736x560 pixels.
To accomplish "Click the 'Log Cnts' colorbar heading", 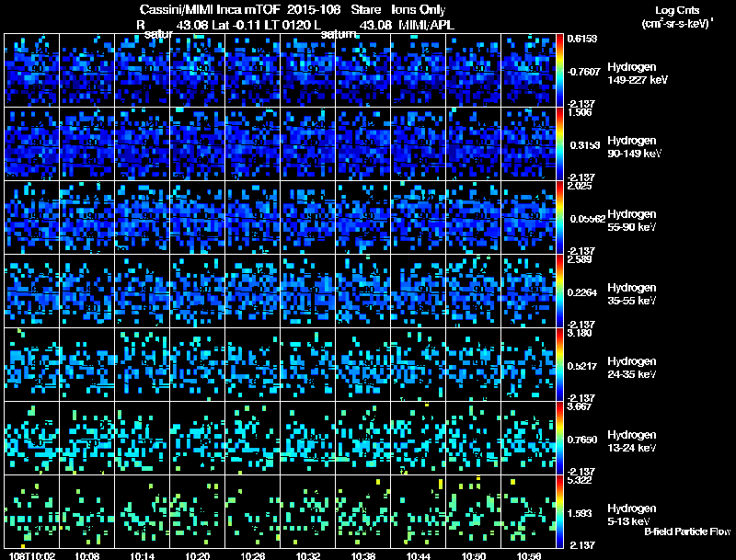I will pyautogui.click(x=677, y=10).
